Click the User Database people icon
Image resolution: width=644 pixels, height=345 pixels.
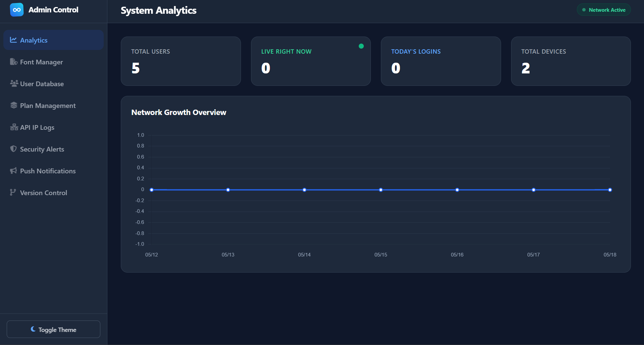[x=14, y=83]
